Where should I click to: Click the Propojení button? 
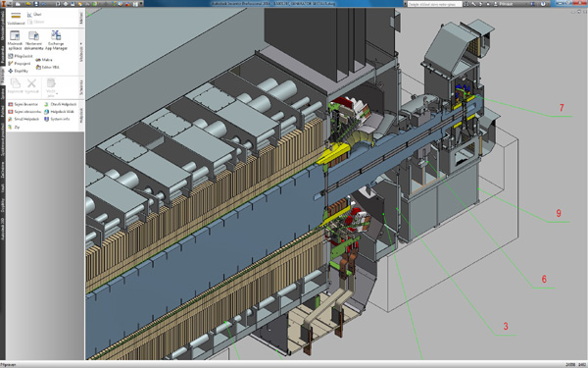(20, 64)
